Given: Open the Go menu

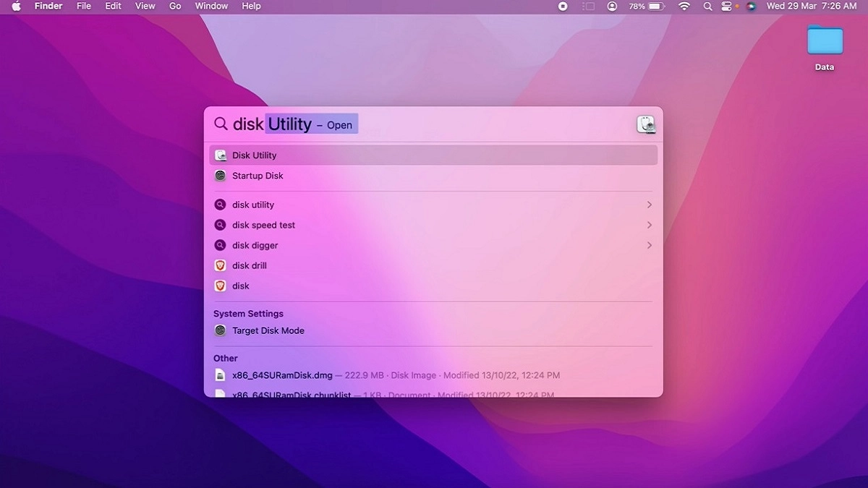Looking at the screenshot, I should 174,6.
